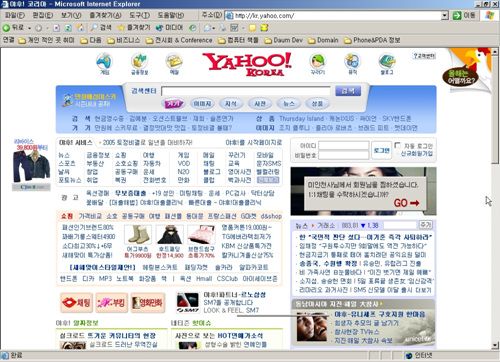Expand the address bar dropdown arrow
The height and width of the screenshot is (362, 500).
445,15
